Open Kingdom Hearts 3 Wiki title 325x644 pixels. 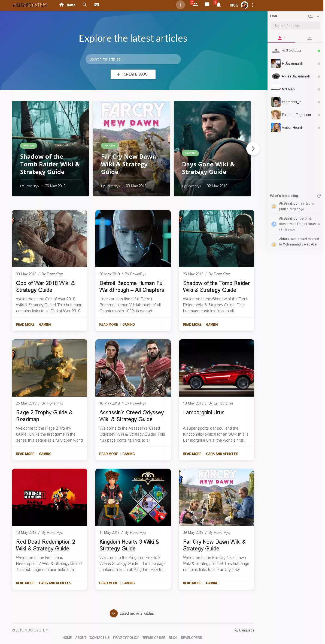(129, 545)
